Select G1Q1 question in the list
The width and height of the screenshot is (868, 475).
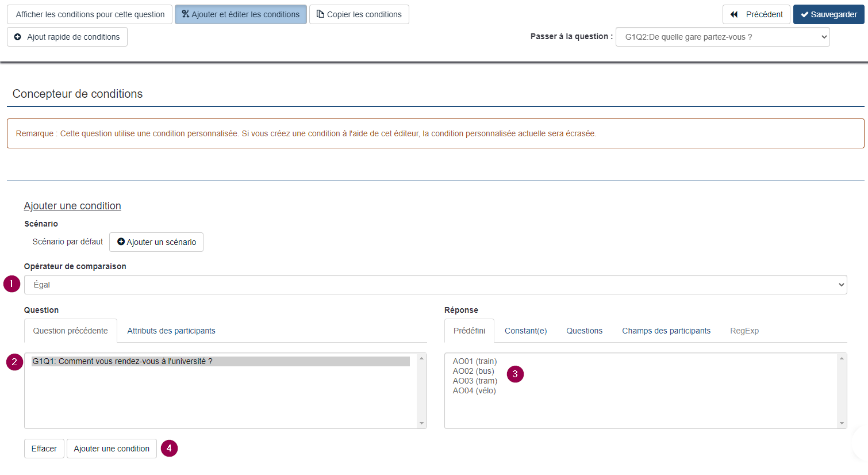[122, 361]
